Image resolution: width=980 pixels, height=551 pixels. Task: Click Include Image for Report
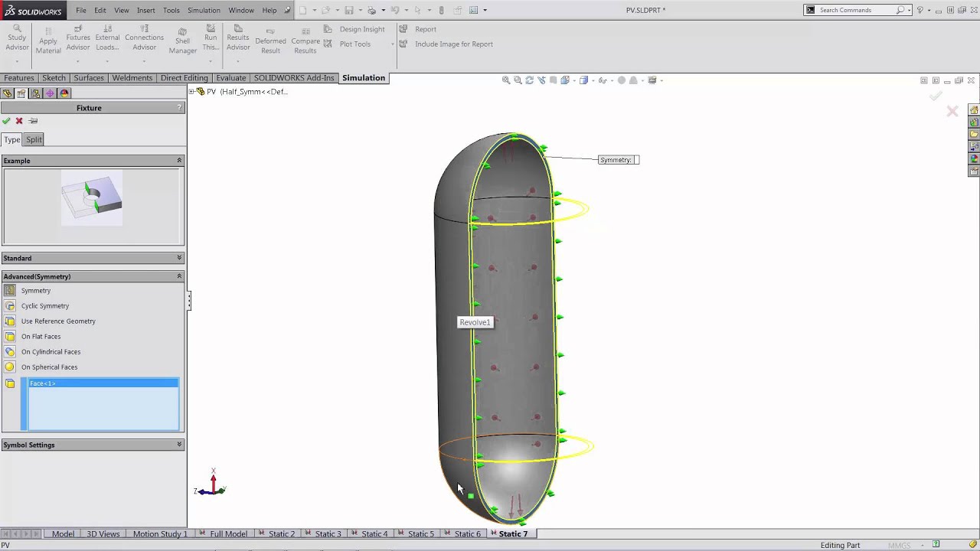pyautogui.click(x=446, y=44)
